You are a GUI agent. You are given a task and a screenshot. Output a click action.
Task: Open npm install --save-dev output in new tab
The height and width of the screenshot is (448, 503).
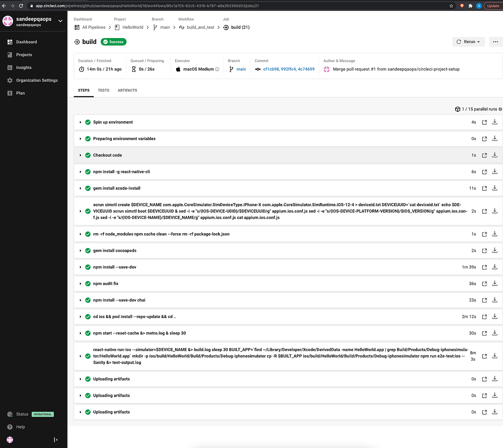pyautogui.click(x=484, y=267)
